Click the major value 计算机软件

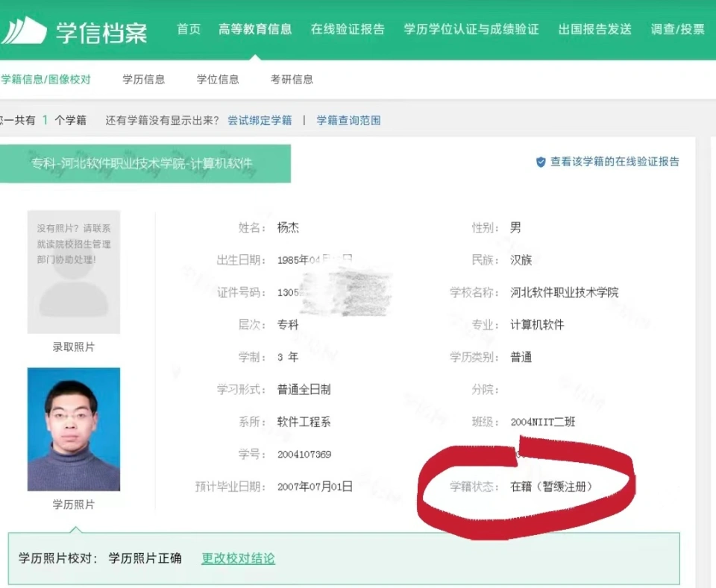(x=537, y=325)
